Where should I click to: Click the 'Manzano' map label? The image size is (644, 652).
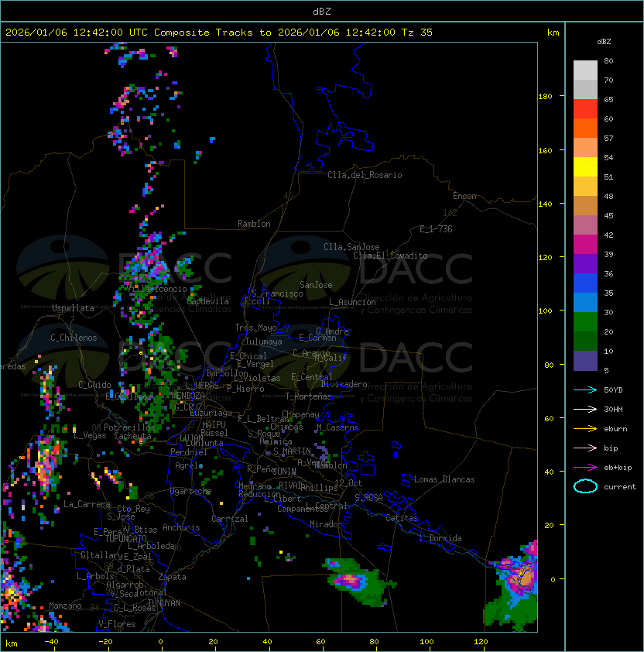click(x=65, y=606)
